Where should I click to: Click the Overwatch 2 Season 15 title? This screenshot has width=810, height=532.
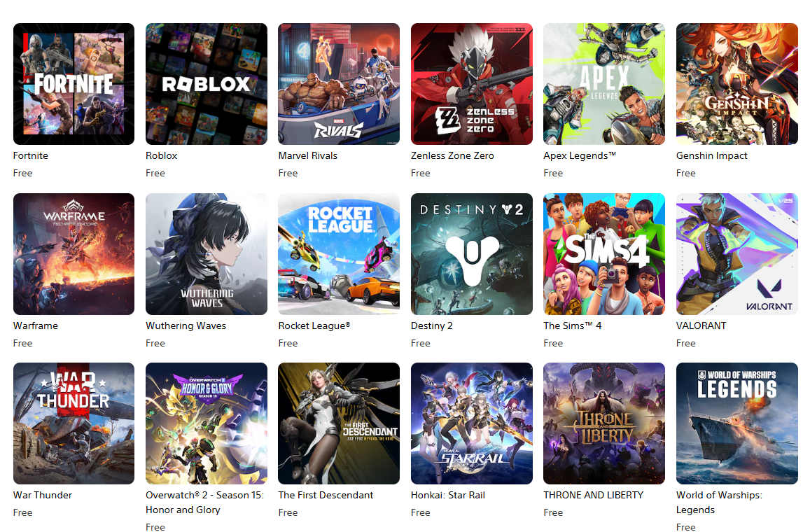205,503
